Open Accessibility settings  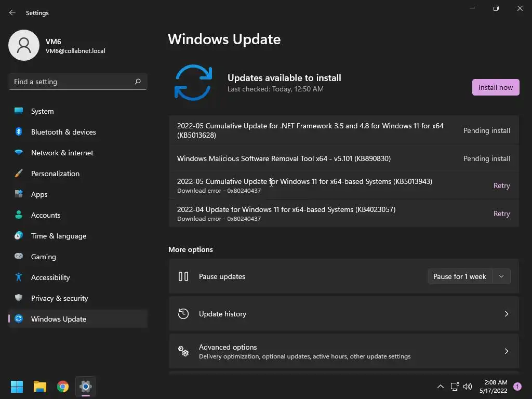pos(78,277)
